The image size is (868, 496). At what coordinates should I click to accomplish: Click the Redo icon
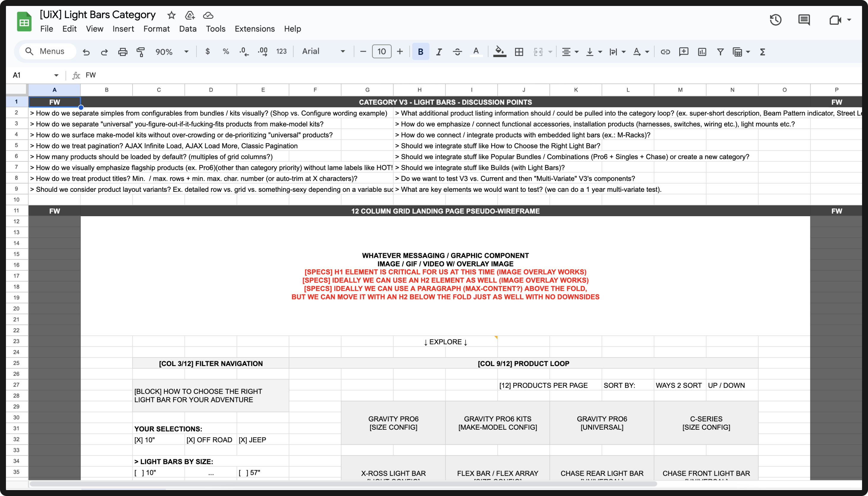pos(104,52)
